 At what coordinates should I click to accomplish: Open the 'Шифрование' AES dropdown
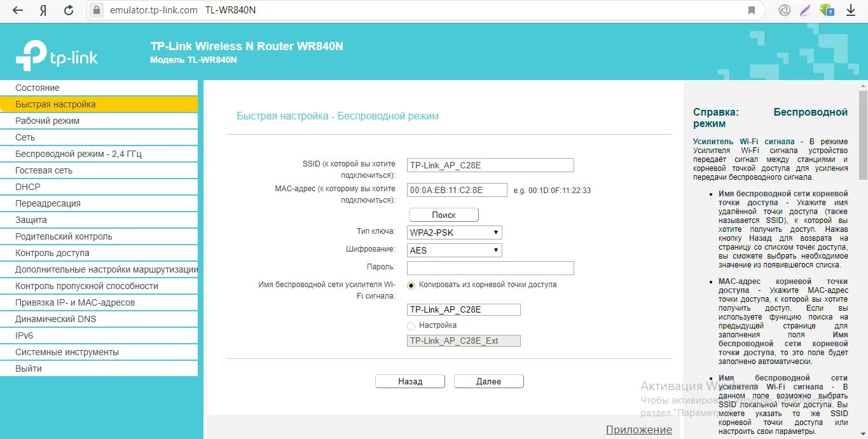pos(455,250)
